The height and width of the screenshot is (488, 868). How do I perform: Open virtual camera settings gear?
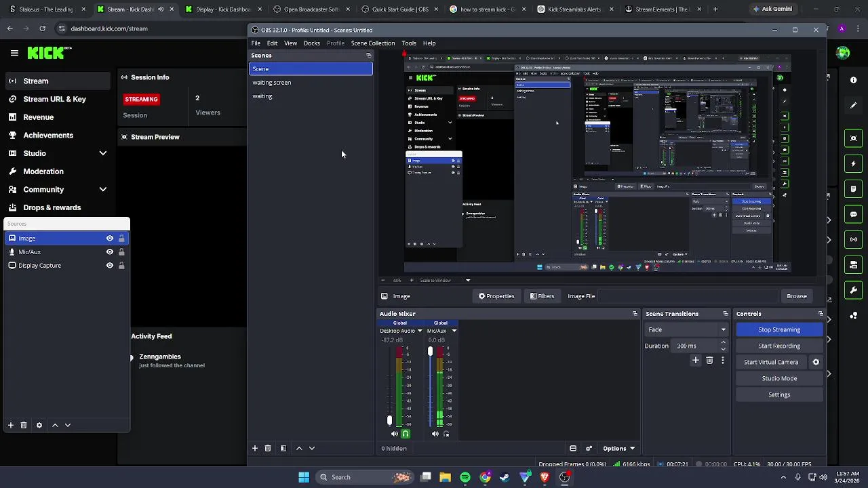point(816,362)
